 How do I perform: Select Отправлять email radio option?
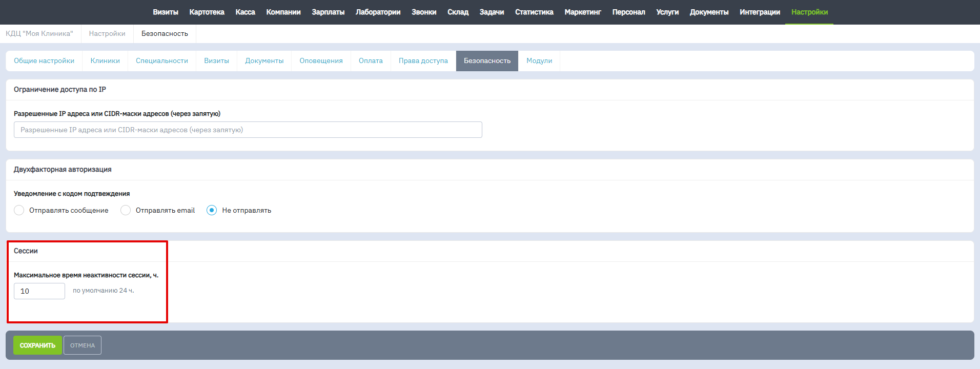click(126, 210)
